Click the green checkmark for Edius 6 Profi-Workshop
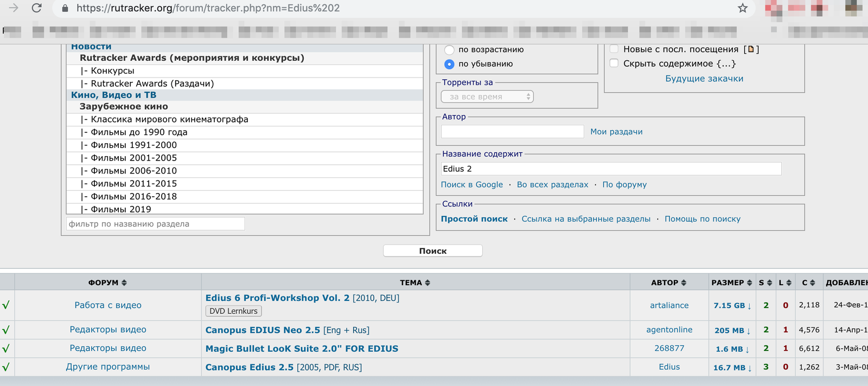Viewport: 868px width, 386px height. (x=6, y=305)
